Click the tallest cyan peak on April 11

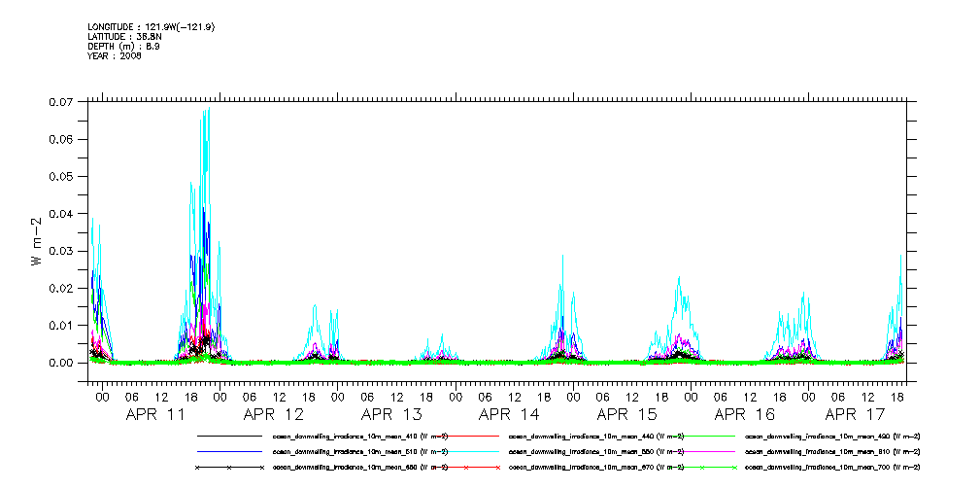click(208, 110)
